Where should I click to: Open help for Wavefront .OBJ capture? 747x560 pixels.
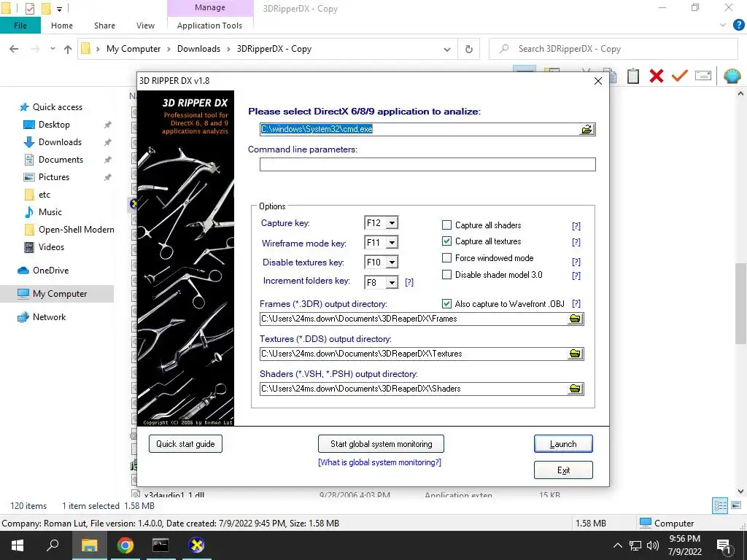click(x=576, y=303)
